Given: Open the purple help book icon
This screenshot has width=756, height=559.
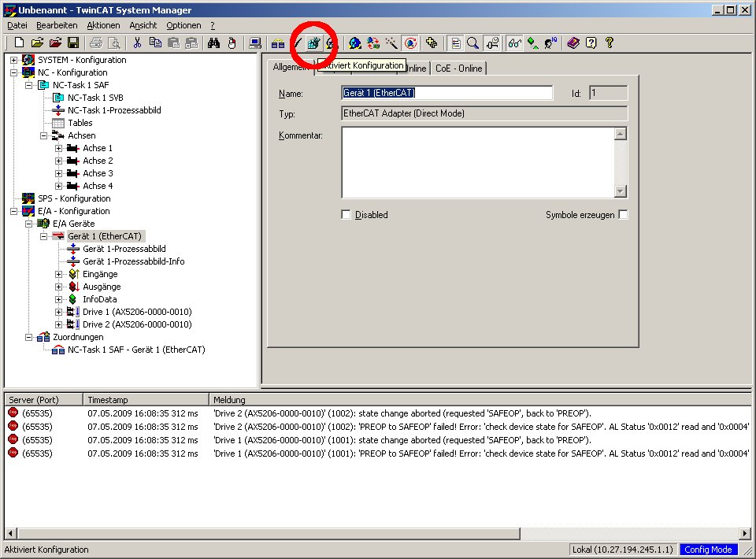Looking at the screenshot, I should click(573, 43).
